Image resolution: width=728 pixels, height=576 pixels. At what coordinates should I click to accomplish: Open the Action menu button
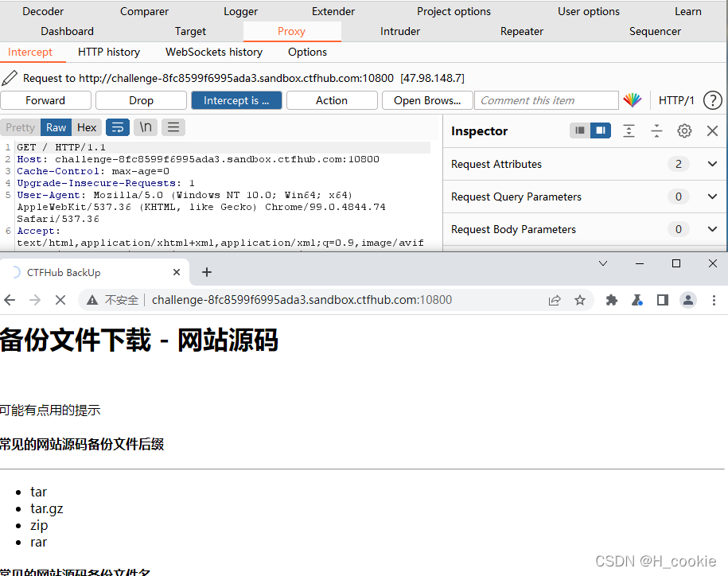point(332,100)
